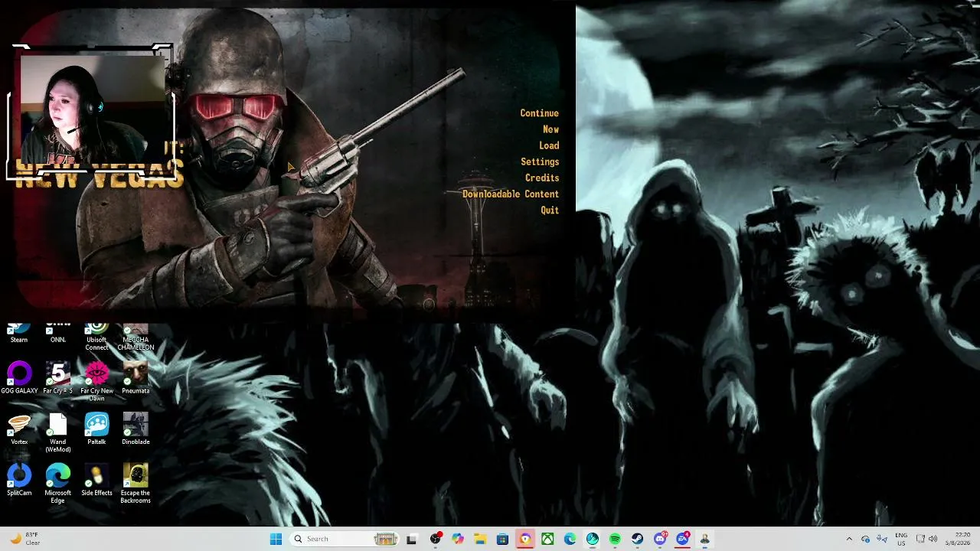Open the network status tray icon
The width and height of the screenshot is (980, 551).
pyautogui.click(x=920, y=539)
